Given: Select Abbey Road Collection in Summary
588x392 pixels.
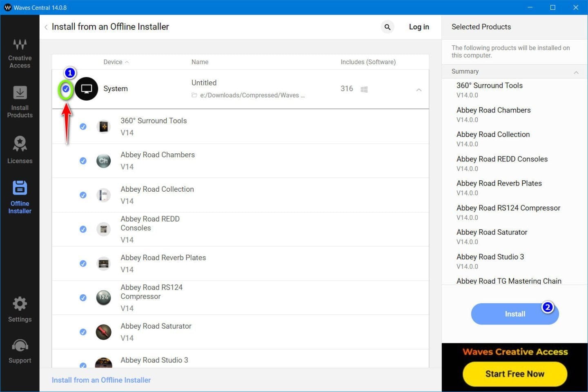Looking at the screenshot, I should (493, 134).
